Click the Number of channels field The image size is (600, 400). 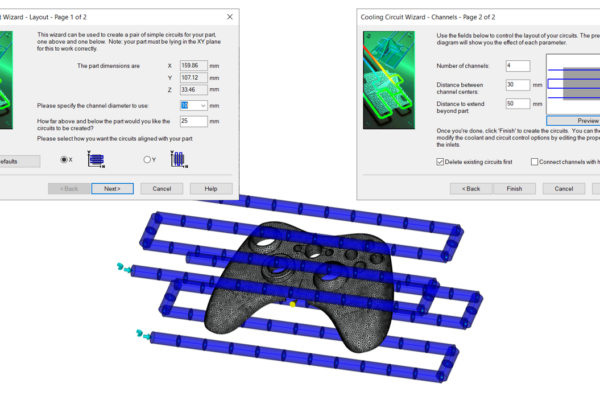pos(518,65)
